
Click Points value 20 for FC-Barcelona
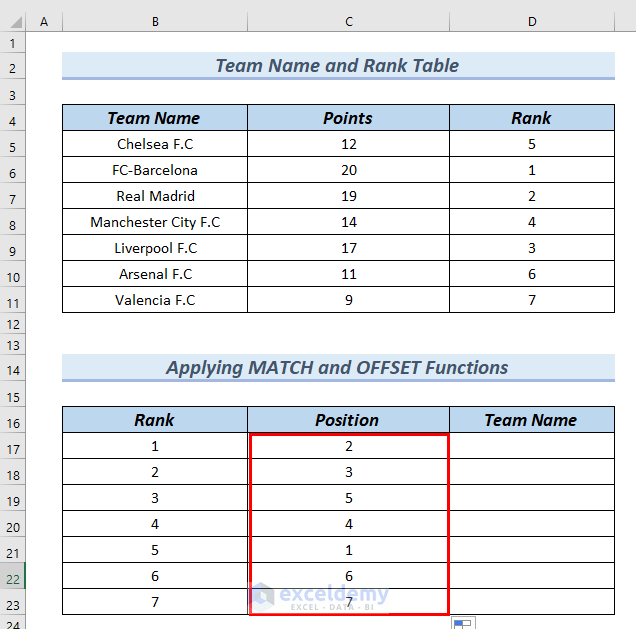click(348, 170)
